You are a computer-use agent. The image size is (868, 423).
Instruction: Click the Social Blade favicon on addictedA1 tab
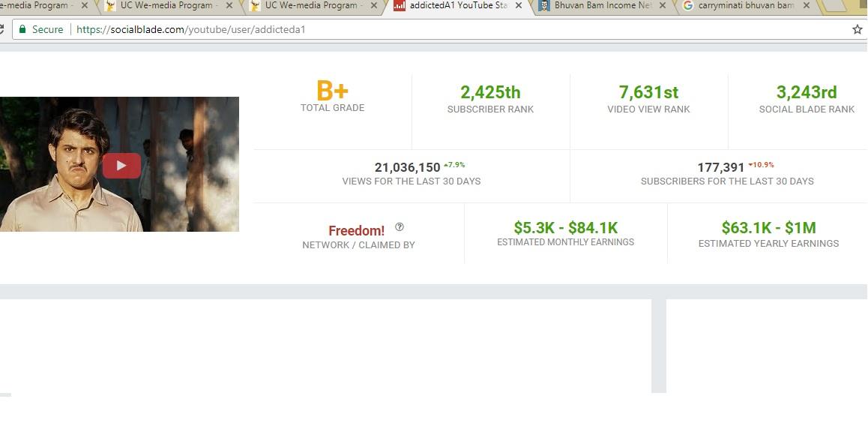(400, 6)
